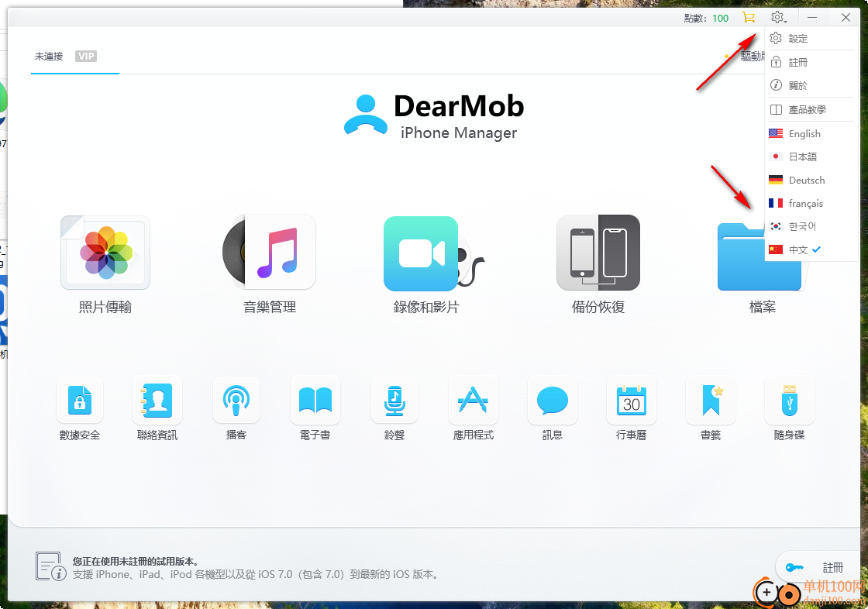Close the DearMob window
Screen dimensions: 868x609
pos(846,18)
